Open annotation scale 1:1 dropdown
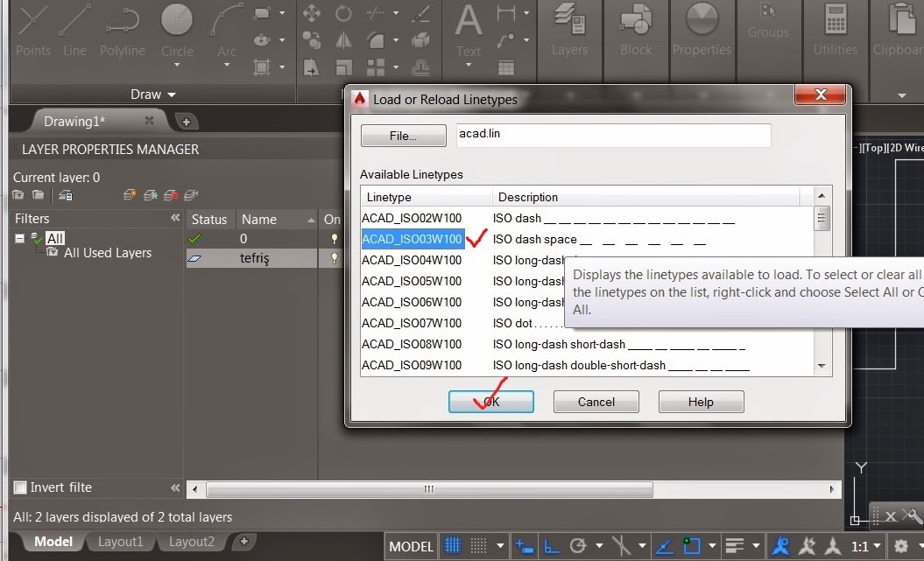Viewport: 924px width, 561px height. click(x=866, y=547)
